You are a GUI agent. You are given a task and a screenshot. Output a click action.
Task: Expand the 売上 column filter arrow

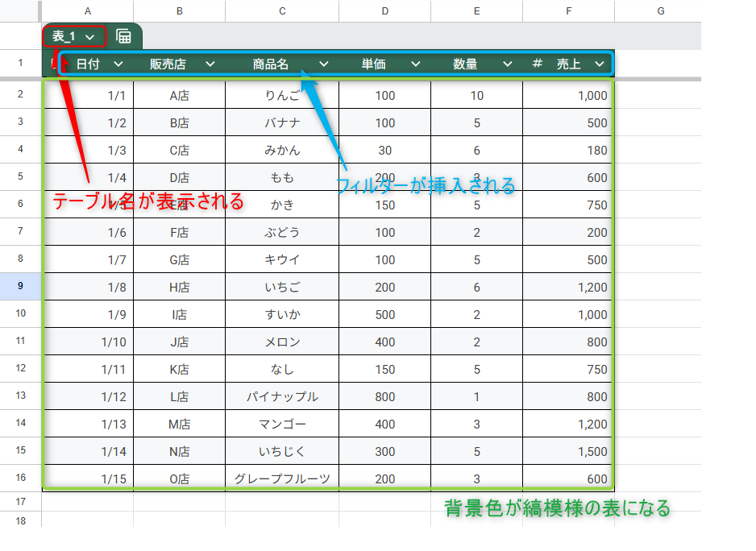(599, 64)
